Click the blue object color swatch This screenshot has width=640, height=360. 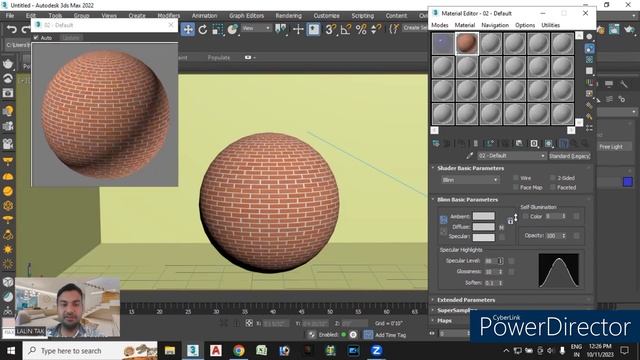pyautogui.click(x=628, y=182)
